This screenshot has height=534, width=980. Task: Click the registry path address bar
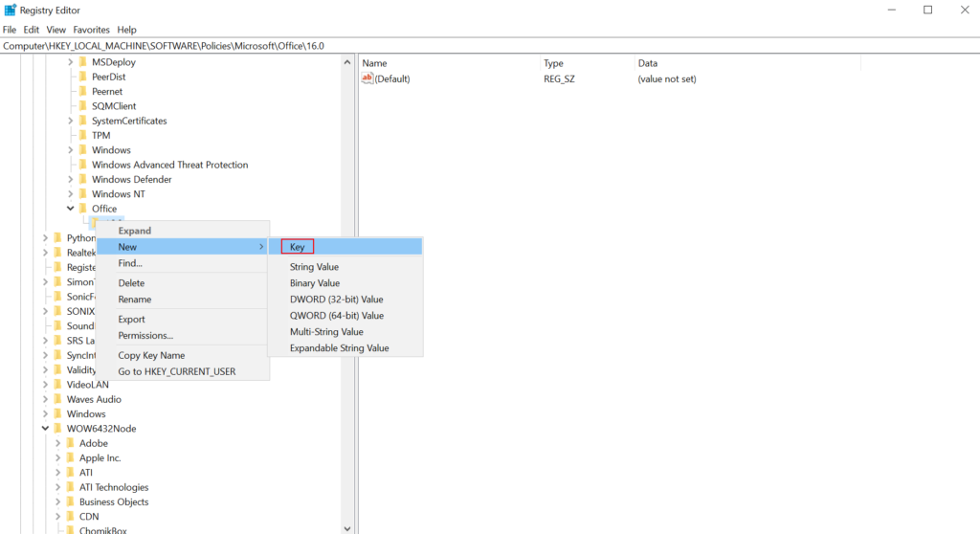[x=490, y=46]
